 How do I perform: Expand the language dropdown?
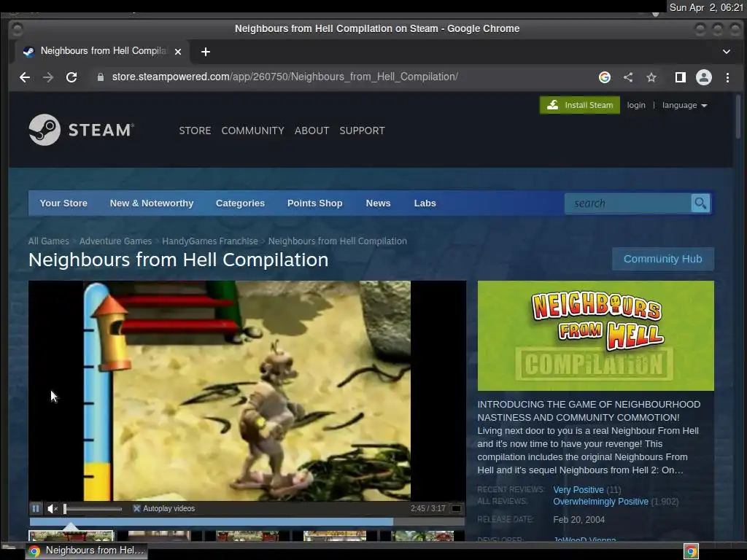[x=684, y=105]
